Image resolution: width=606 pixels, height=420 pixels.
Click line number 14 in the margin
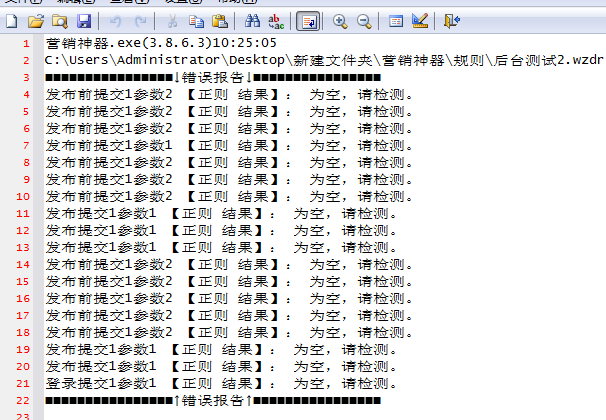point(23,264)
